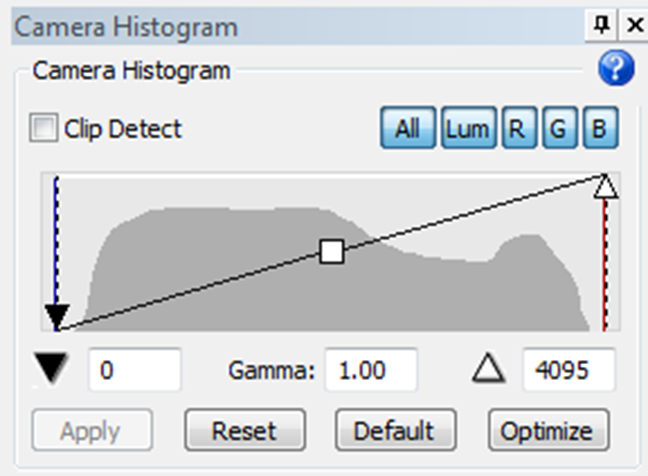Show only the G channel

click(557, 128)
